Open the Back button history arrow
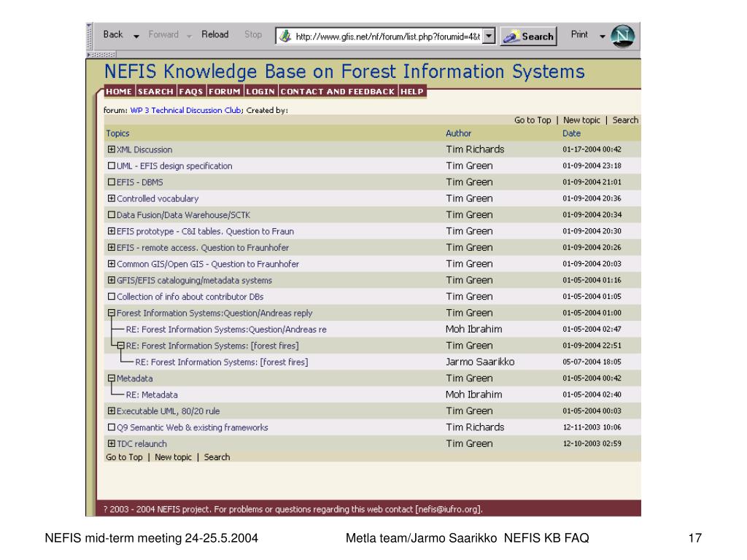The width and height of the screenshot is (747, 560). pos(136,36)
